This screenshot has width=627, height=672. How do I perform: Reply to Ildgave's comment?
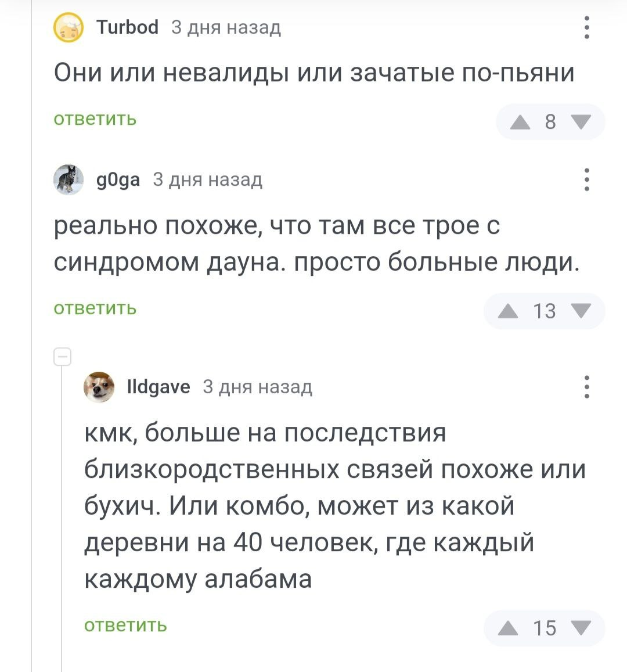tap(125, 625)
